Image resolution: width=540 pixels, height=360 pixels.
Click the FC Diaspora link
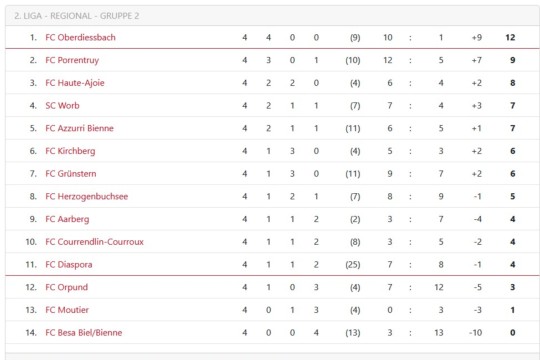click(69, 265)
